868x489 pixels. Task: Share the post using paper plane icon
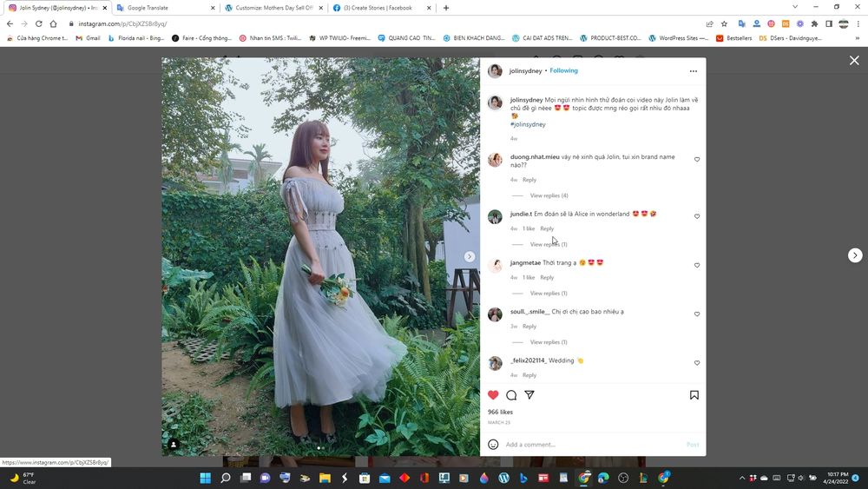(x=529, y=395)
